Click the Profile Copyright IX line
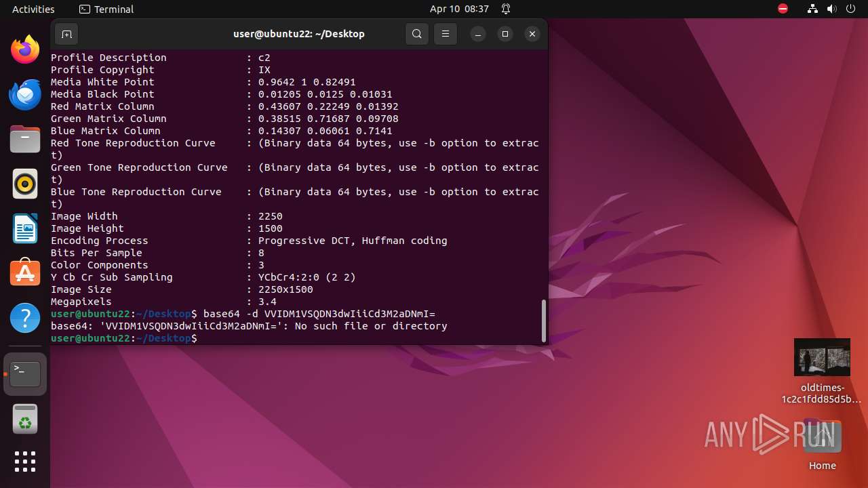This screenshot has height=488, width=868. tap(161, 70)
